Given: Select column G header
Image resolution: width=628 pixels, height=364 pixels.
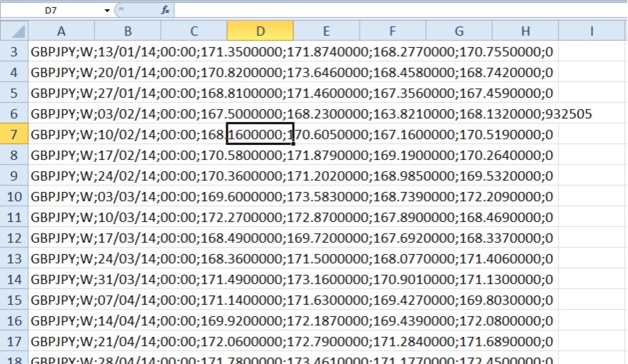Looking at the screenshot, I should [x=459, y=31].
